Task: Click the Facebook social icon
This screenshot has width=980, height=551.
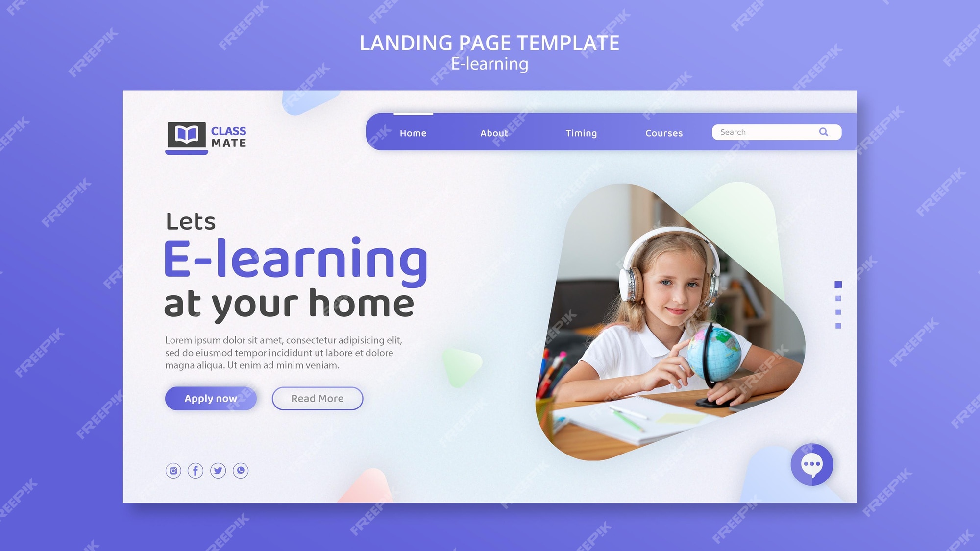Action: point(197,471)
